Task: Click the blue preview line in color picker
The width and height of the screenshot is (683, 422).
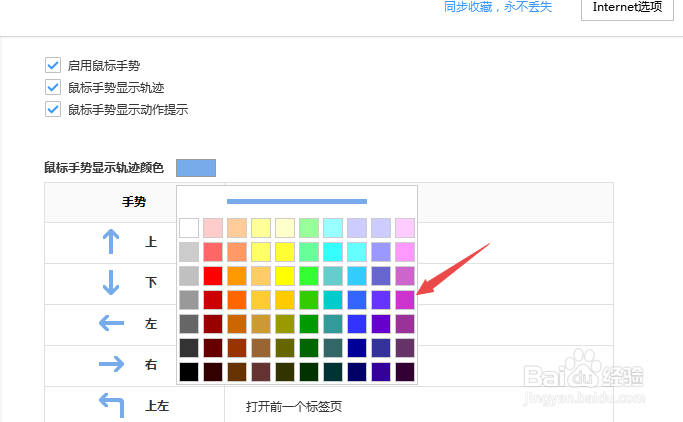Action: (297, 201)
